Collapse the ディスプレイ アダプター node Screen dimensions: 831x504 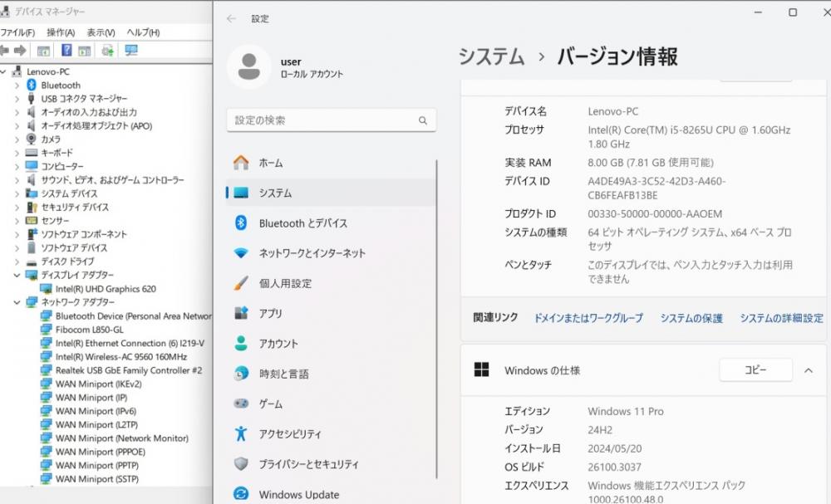17,275
